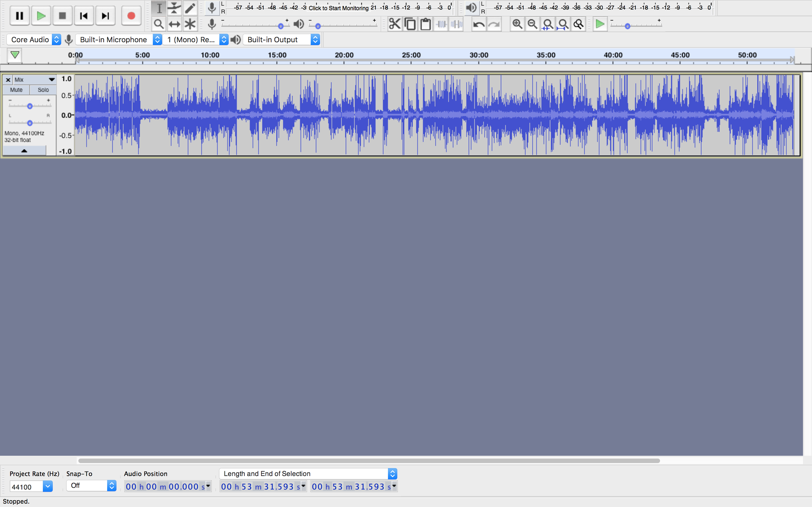Open the Core Audio host dropdown

(x=34, y=39)
